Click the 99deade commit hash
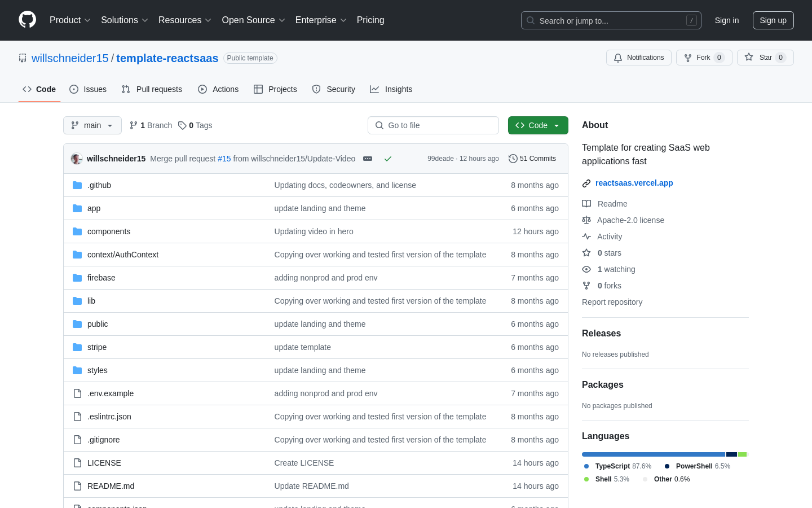The width and height of the screenshot is (812, 508). 440,159
